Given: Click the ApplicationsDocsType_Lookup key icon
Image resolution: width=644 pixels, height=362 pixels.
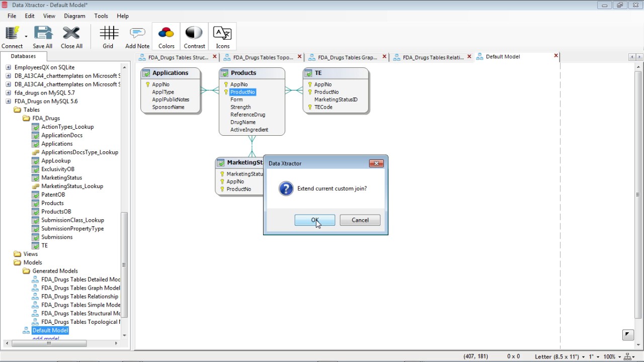Looking at the screenshot, I should point(35,152).
